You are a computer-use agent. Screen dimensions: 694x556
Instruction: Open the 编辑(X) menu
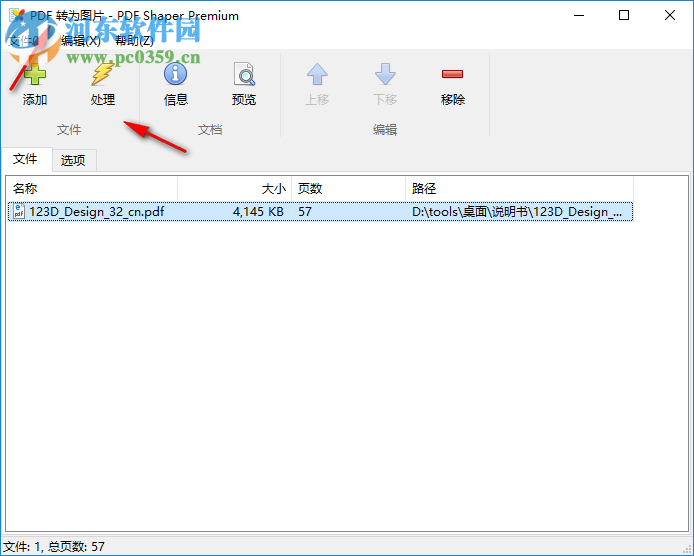(x=81, y=41)
